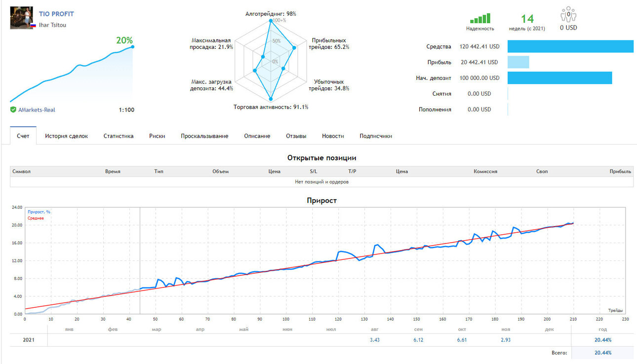Click the Надежность reliability label
The width and height of the screenshot is (637, 364).
pos(480,29)
